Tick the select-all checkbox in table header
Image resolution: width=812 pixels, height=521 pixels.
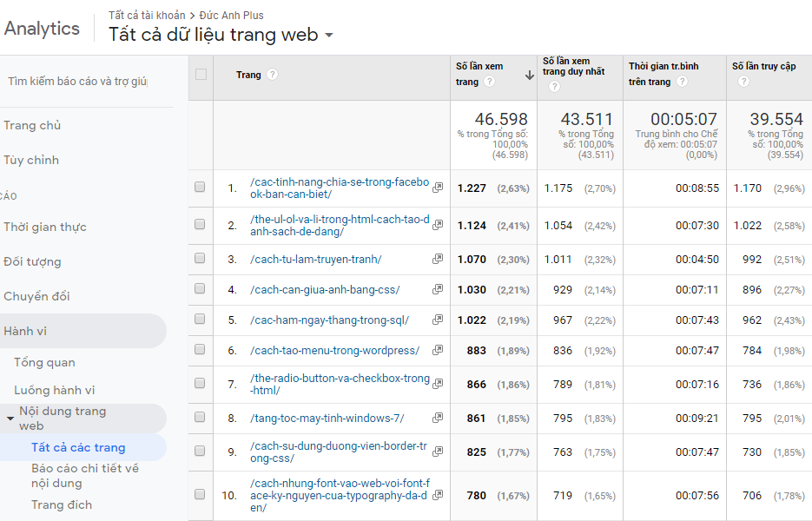tap(201, 75)
